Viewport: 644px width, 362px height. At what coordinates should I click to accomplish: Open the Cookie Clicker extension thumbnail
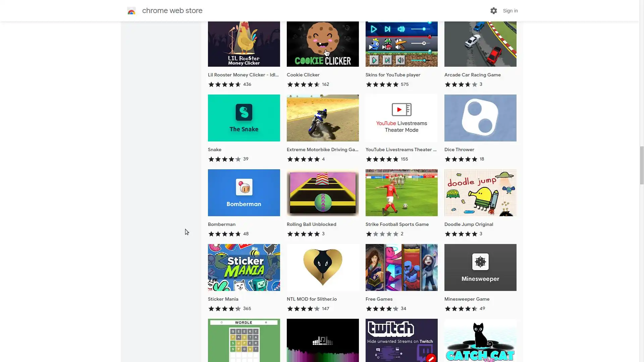(x=323, y=44)
